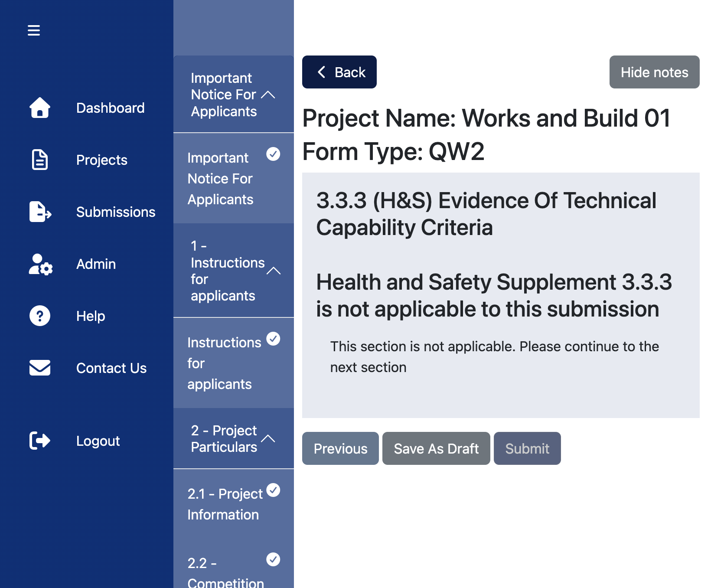Click the section 3.3.3 Evidence heading
724x588 pixels.
pyautogui.click(x=486, y=214)
